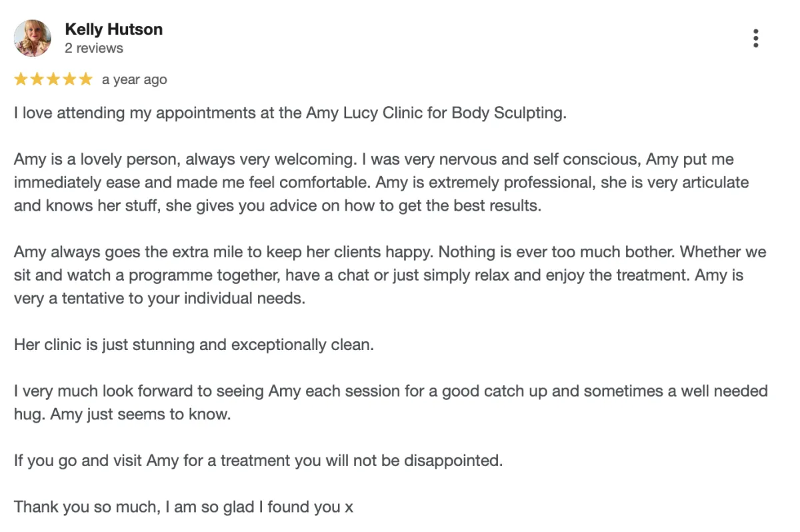Open the three-dot more options menu
Image resolution: width=800 pixels, height=532 pixels.
(755, 38)
